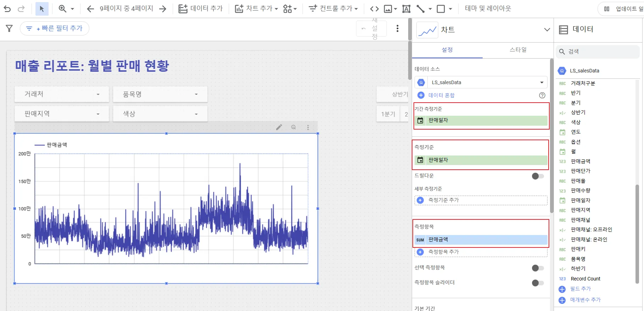Click the 9페이지 중 4페이지 page indicator
Image resolution: width=644 pixels, height=311 pixels.
(x=126, y=9)
